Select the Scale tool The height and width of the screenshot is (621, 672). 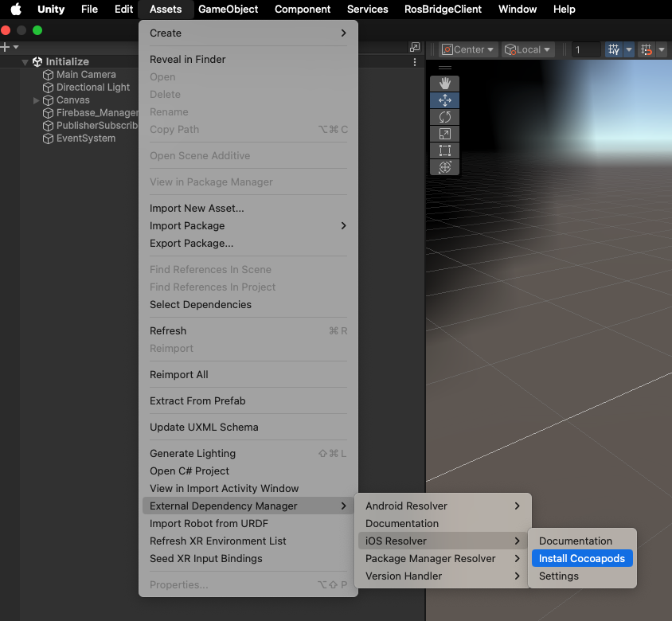pyautogui.click(x=445, y=134)
